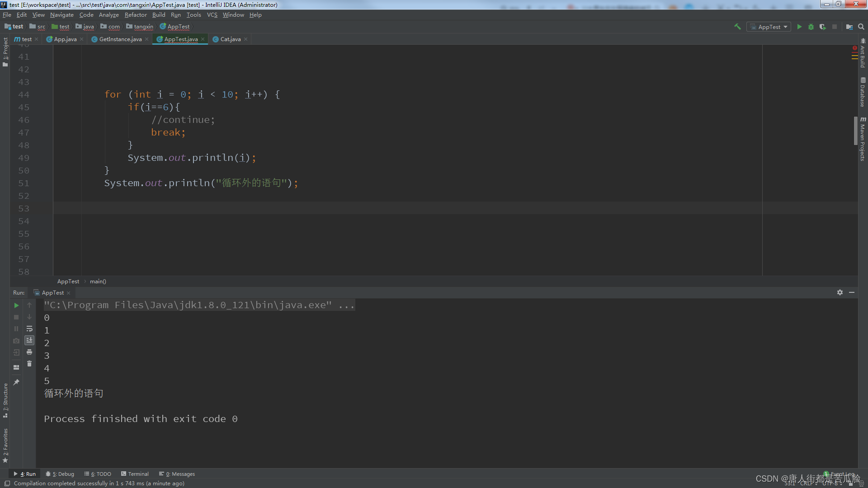Hide the Run tool window
The image size is (868, 488).
pyautogui.click(x=852, y=292)
